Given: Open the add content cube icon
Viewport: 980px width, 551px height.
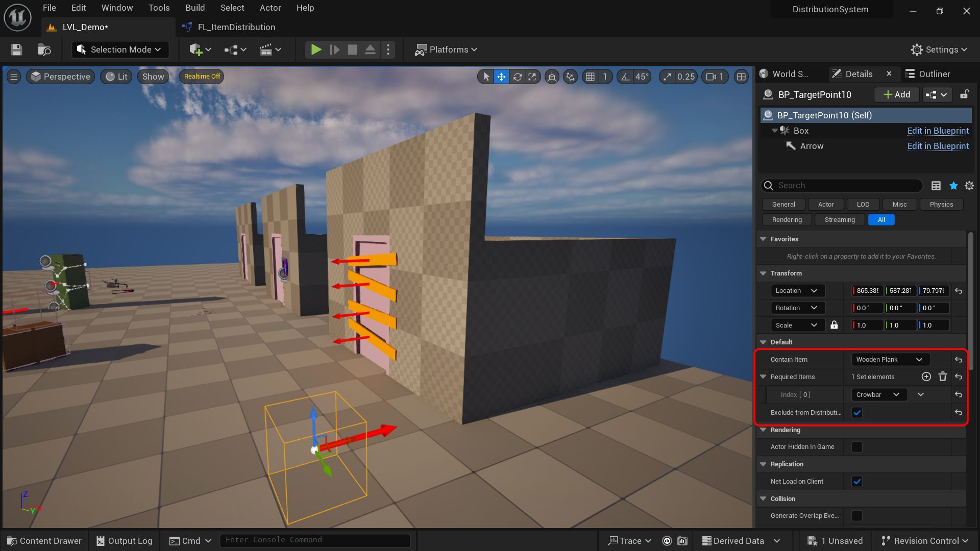Looking at the screenshot, I should pos(200,49).
